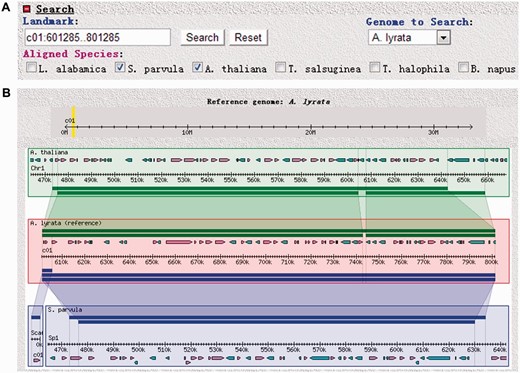Enable the T. salsuginea checkbox
The height and width of the screenshot is (373, 520).
280,68
